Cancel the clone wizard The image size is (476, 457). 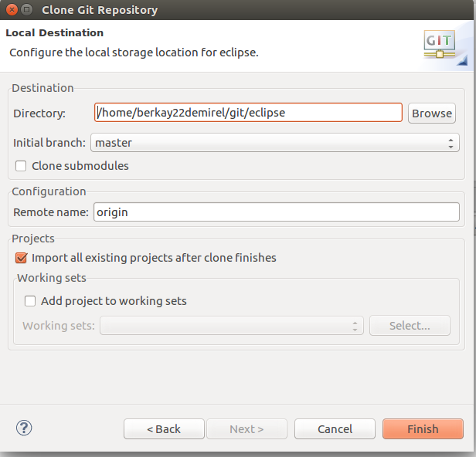click(x=335, y=428)
